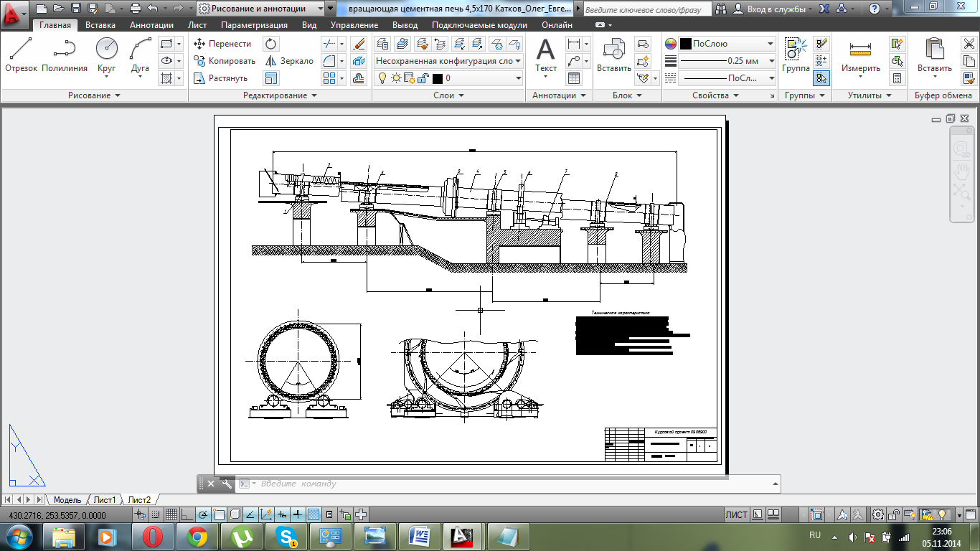Click the Scale tool icon
Screen dimensions: 980x551
pyautogui.click(x=271, y=78)
